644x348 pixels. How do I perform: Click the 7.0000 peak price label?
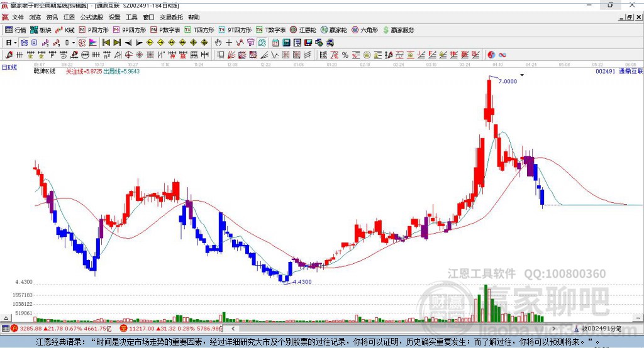click(508, 81)
